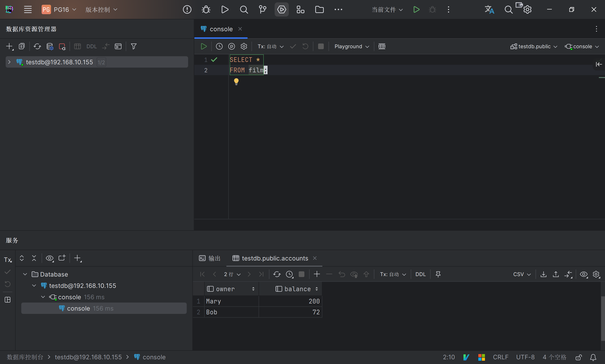This screenshot has height=364, width=605.
Task: Export data download icon in results toolbar
Action: pos(544,274)
